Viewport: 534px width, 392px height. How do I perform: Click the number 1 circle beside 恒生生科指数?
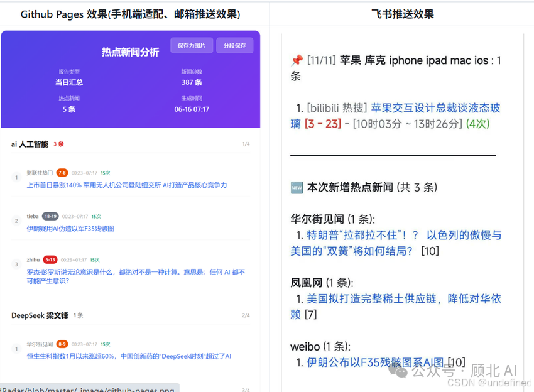[16, 349]
